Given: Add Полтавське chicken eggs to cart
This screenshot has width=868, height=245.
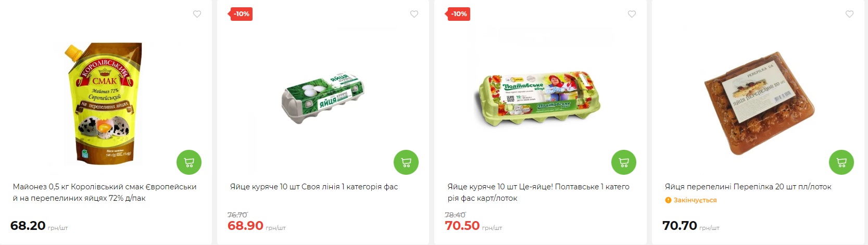Looking at the screenshot, I should pyautogui.click(x=624, y=162).
